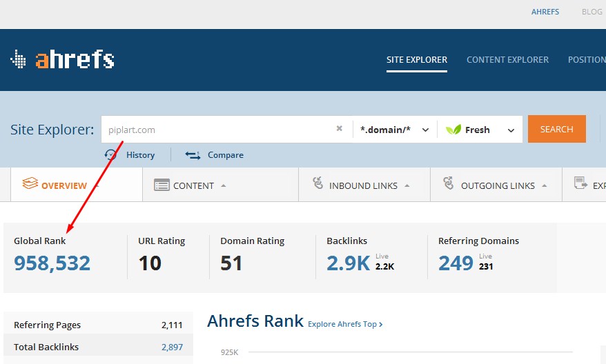Click the Compare arrows icon
Image resolution: width=606 pixels, height=364 pixels.
(x=193, y=155)
